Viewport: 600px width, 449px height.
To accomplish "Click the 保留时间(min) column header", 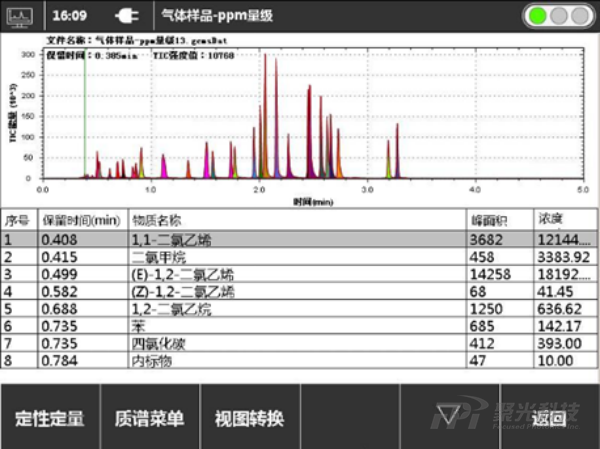I will [81, 220].
